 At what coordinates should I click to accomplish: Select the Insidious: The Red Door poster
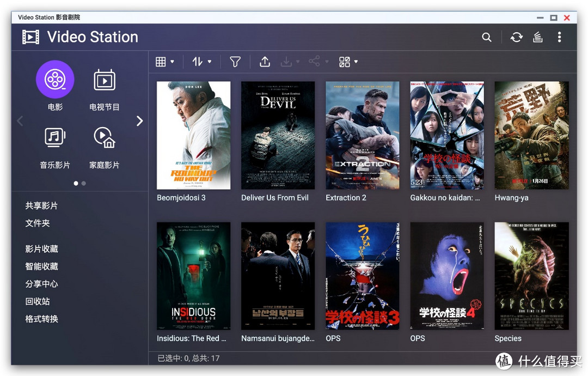coord(193,276)
